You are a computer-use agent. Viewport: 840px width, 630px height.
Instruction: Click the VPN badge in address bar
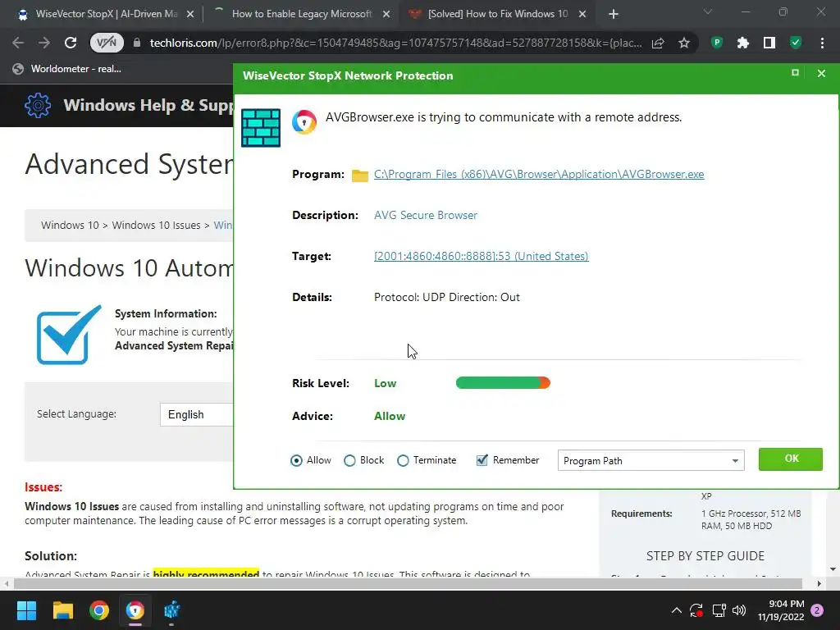click(x=106, y=43)
